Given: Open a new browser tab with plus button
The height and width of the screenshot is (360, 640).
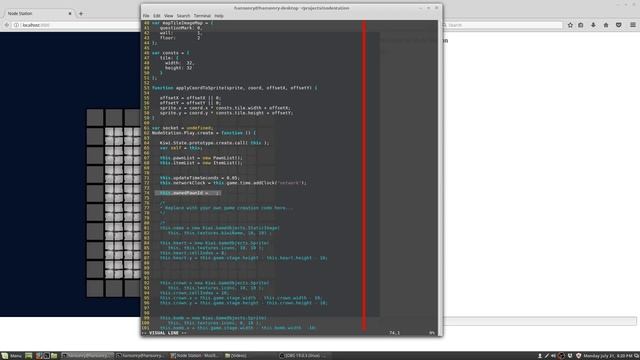Looking at the screenshot, I should point(81,13).
